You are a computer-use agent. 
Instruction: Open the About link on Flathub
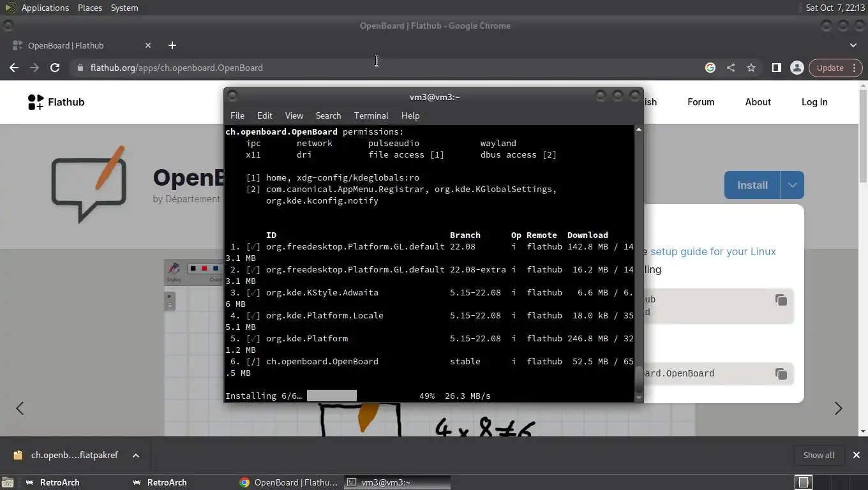point(758,102)
